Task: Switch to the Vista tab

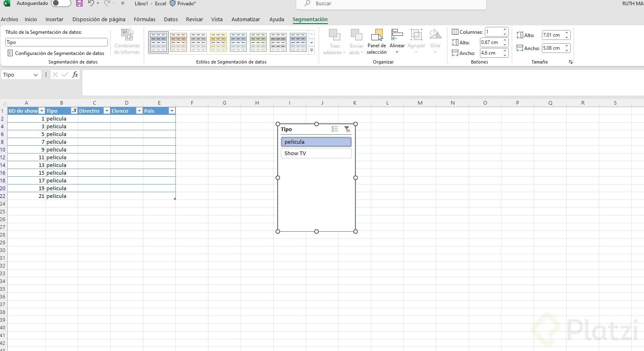Action: 217,19
